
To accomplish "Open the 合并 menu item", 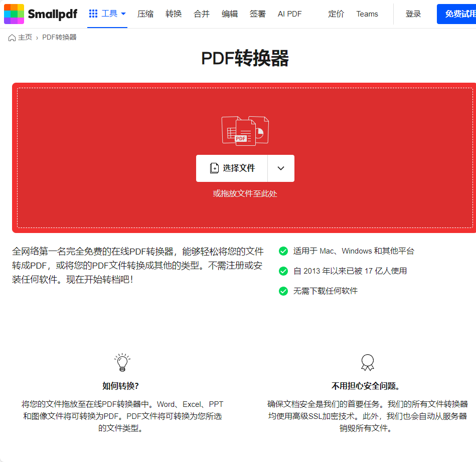I will tap(202, 14).
